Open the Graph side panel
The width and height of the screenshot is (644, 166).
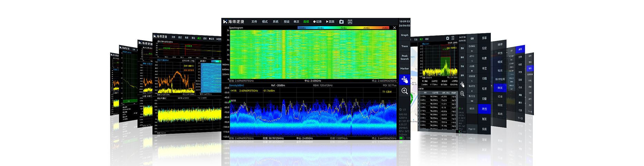404,35
